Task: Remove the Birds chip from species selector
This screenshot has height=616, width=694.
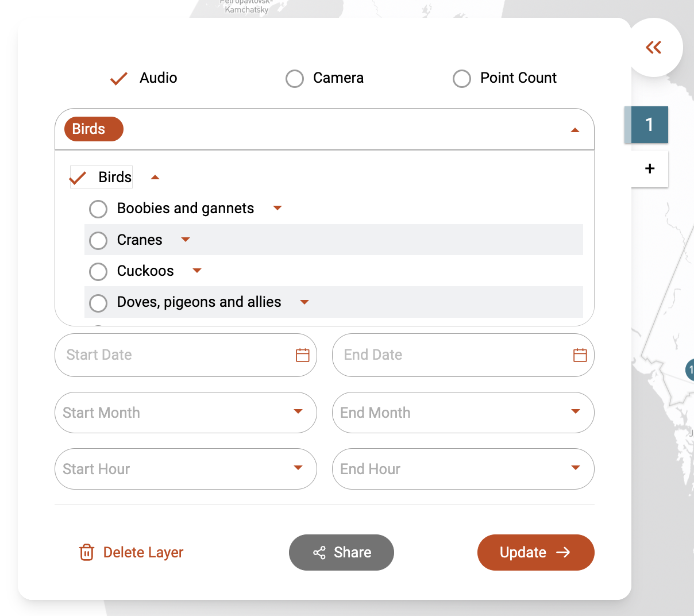Action: [94, 129]
